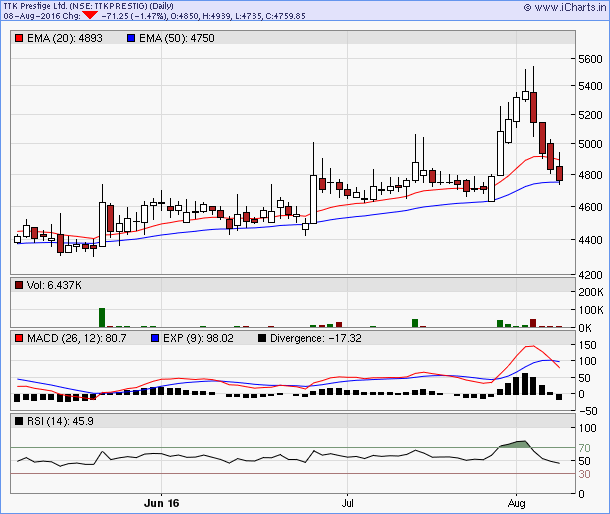This screenshot has width=610, height=514.
Task: Click the blue EXP (9) legend swatch
Action: (x=155, y=338)
